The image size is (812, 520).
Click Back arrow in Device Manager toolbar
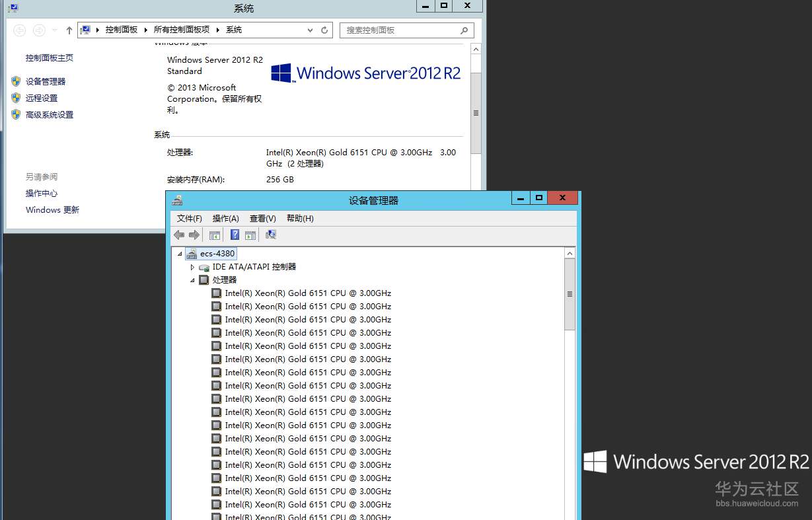point(179,235)
